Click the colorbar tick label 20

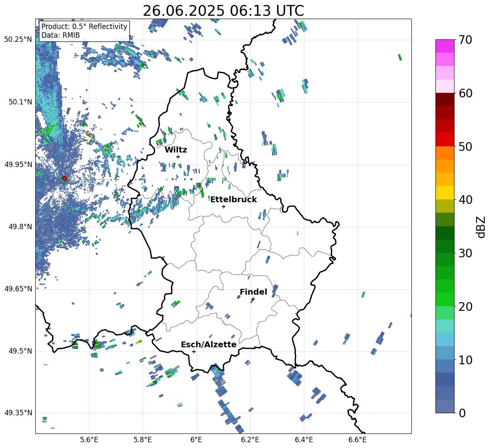pos(465,306)
